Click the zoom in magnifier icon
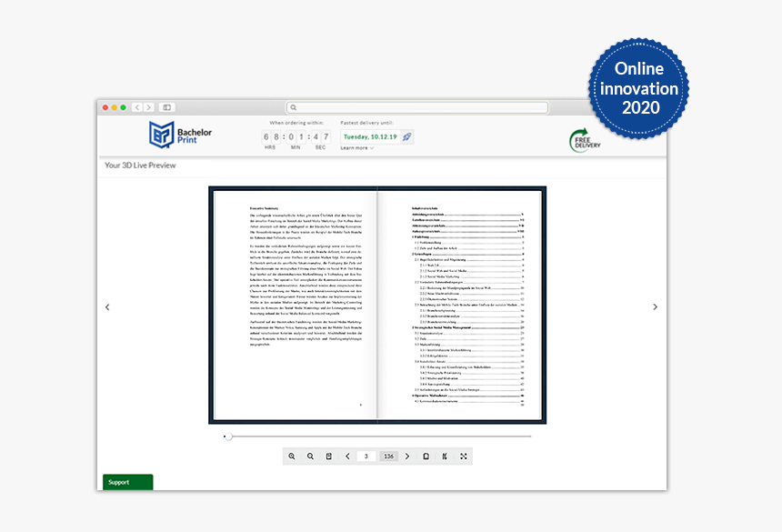The height and width of the screenshot is (532, 782). (292, 457)
